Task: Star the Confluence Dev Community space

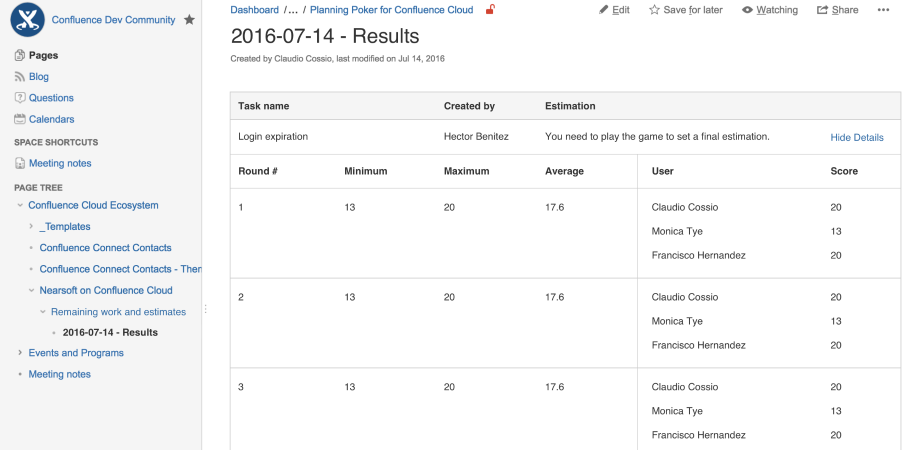Action: pos(189,20)
